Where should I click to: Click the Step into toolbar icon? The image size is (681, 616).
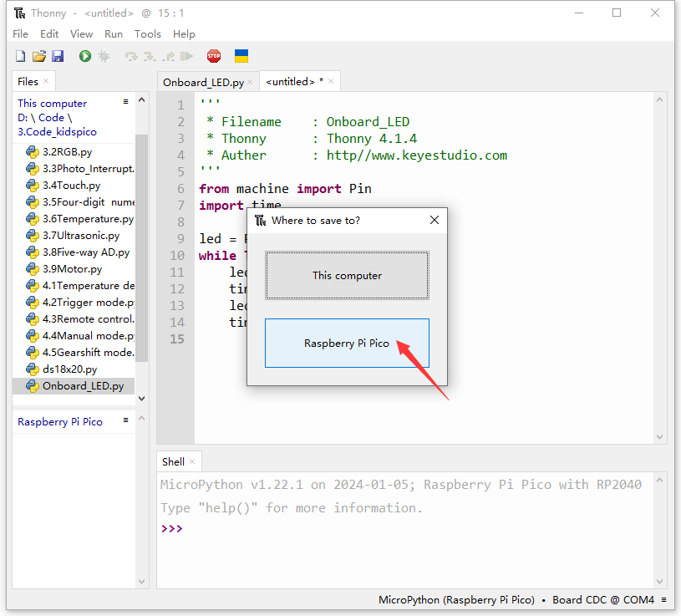coord(150,56)
